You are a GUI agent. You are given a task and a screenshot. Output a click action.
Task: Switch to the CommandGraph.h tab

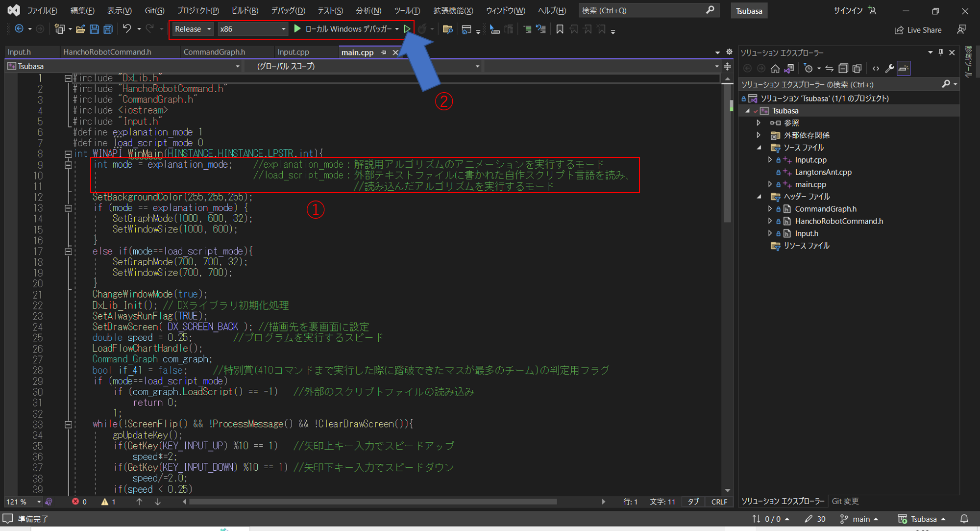tap(214, 52)
